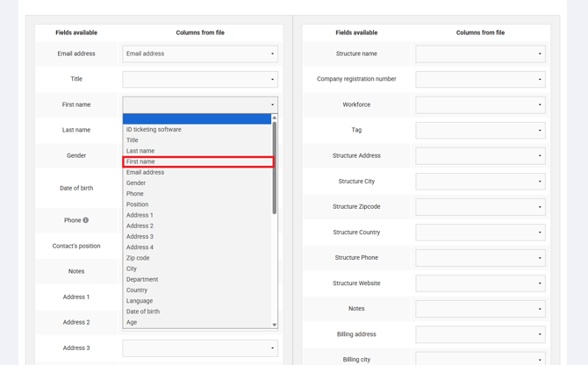Collapse the open First name dropdown

[x=200, y=104]
